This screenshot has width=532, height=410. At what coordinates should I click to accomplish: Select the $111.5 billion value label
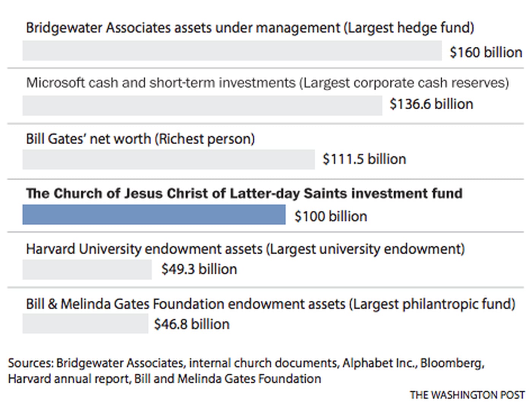pos(364,159)
